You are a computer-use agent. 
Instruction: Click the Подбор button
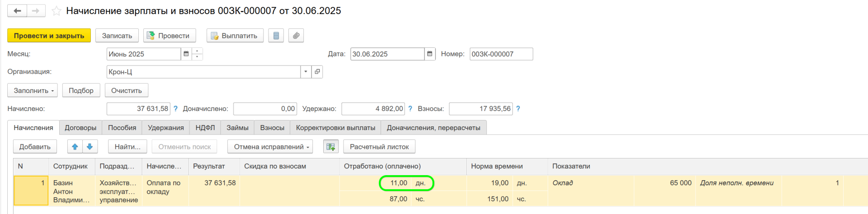(81, 90)
